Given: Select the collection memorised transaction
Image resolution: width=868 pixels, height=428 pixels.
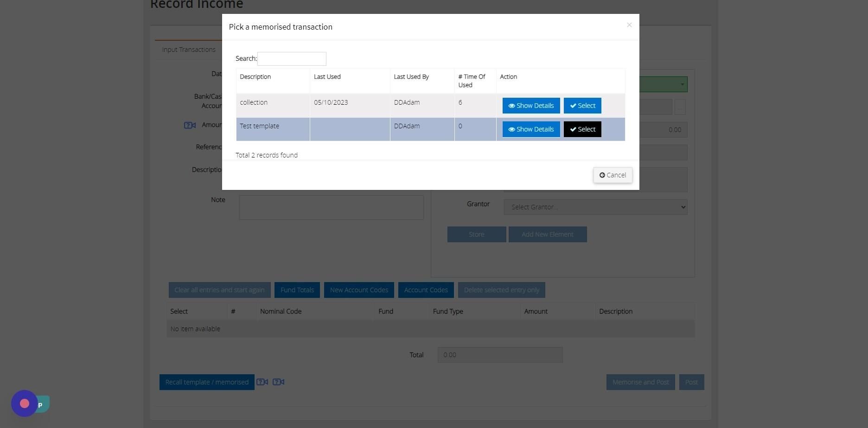Looking at the screenshot, I should [x=582, y=106].
